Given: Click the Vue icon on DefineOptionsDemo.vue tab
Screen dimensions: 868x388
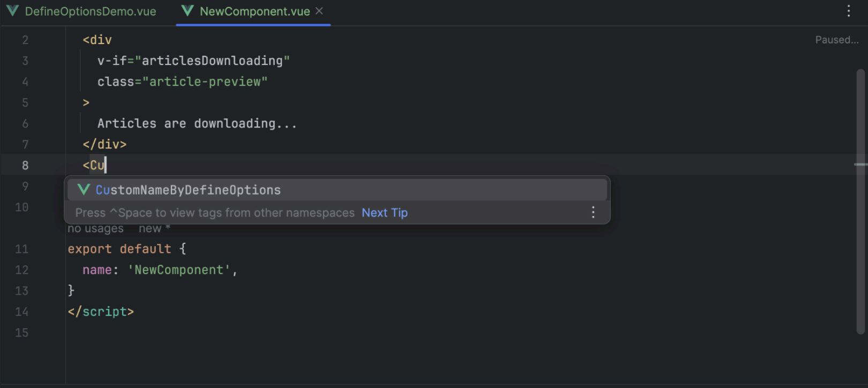Looking at the screenshot, I should [x=12, y=11].
